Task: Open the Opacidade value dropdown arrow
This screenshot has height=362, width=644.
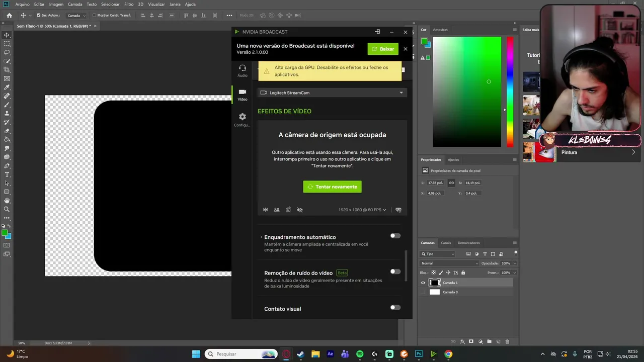Action: point(514,263)
